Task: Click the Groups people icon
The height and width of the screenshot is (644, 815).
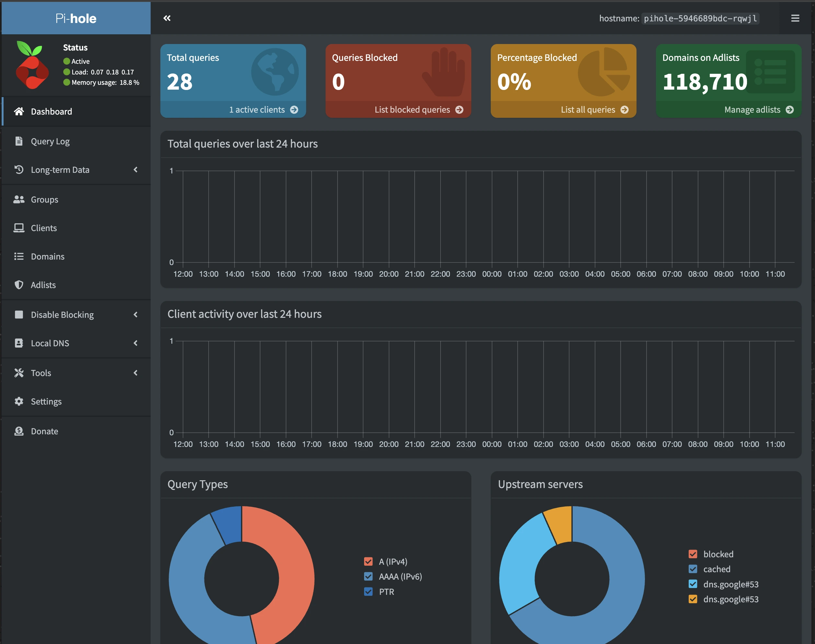Action: pos(19,199)
